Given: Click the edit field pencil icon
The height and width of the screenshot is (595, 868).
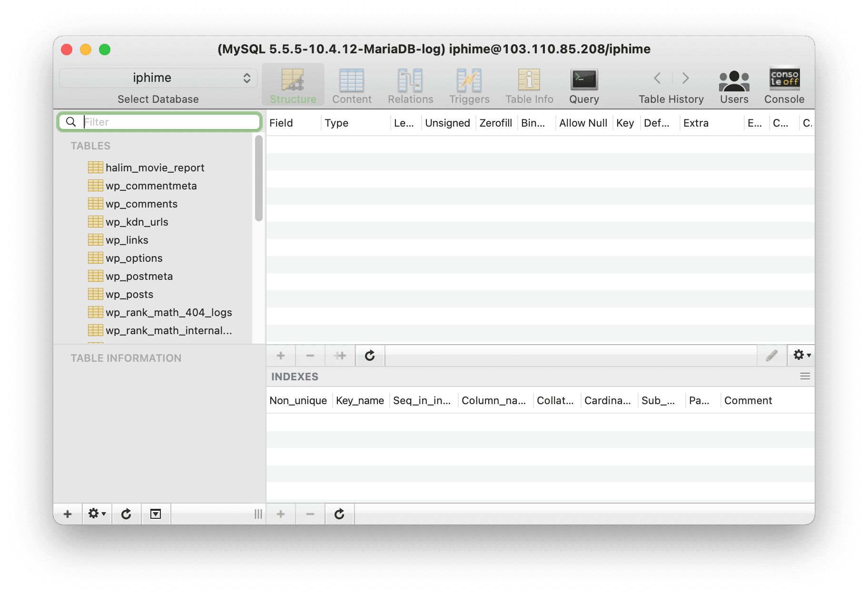Looking at the screenshot, I should pos(772,356).
